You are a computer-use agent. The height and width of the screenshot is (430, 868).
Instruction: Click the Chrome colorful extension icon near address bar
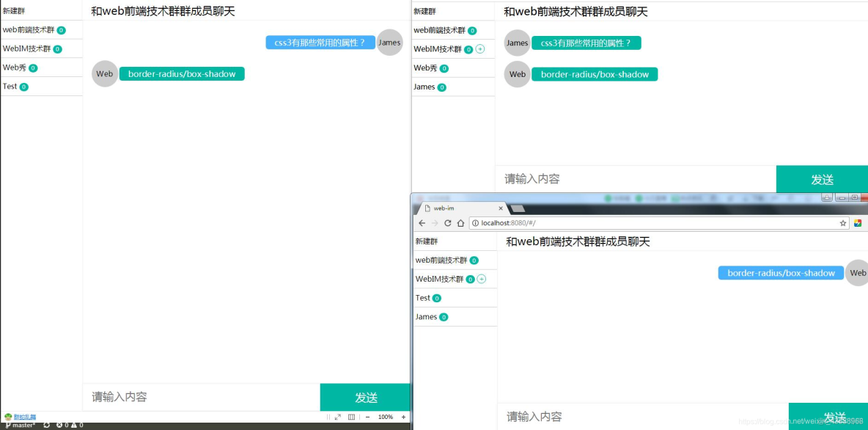pos(858,222)
